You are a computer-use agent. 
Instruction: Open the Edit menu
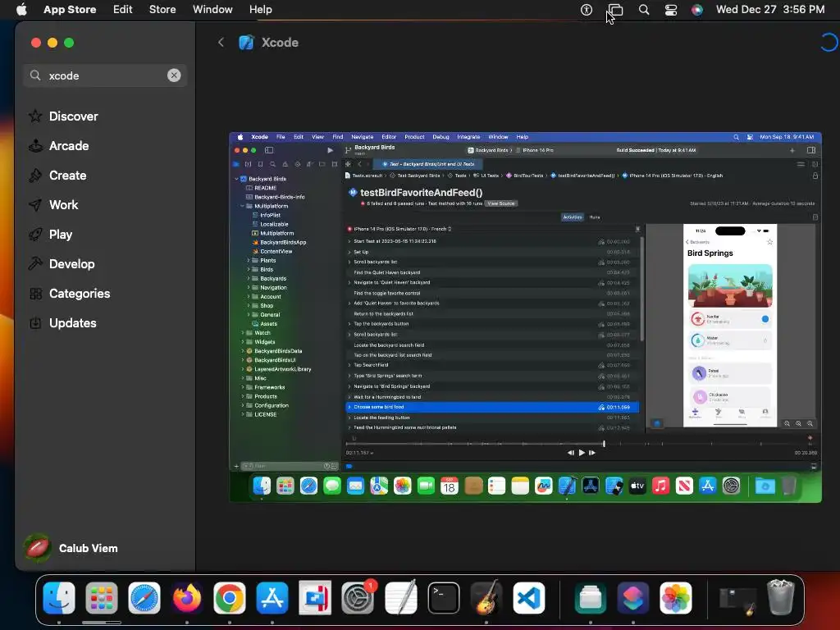coord(123,10)
